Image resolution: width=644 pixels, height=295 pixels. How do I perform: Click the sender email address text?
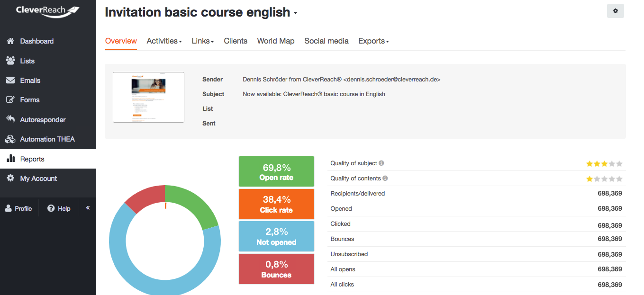tap(392, 80)
